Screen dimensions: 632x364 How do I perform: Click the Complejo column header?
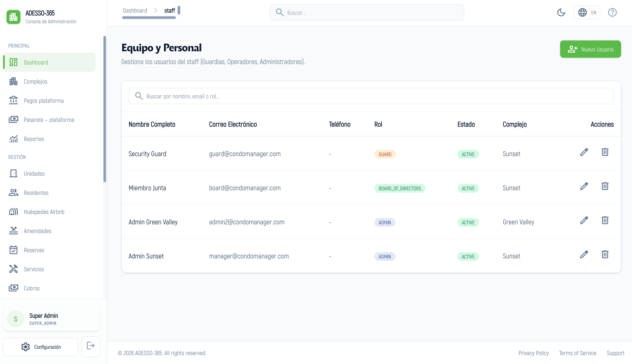[x=515, y=124]
